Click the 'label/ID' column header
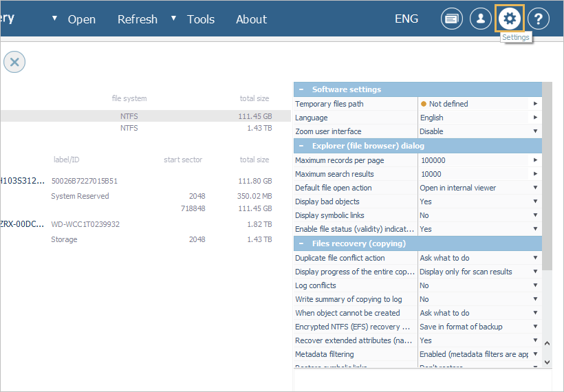Image resolution: width=564 pixels, height=392 pixels. (66, 160)
